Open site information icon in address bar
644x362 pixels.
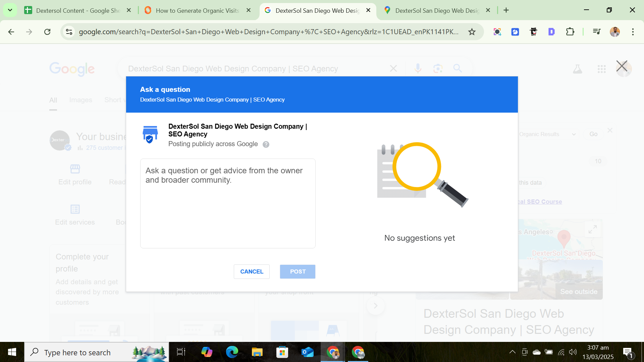pyautogui.click(x=69, y=32)
